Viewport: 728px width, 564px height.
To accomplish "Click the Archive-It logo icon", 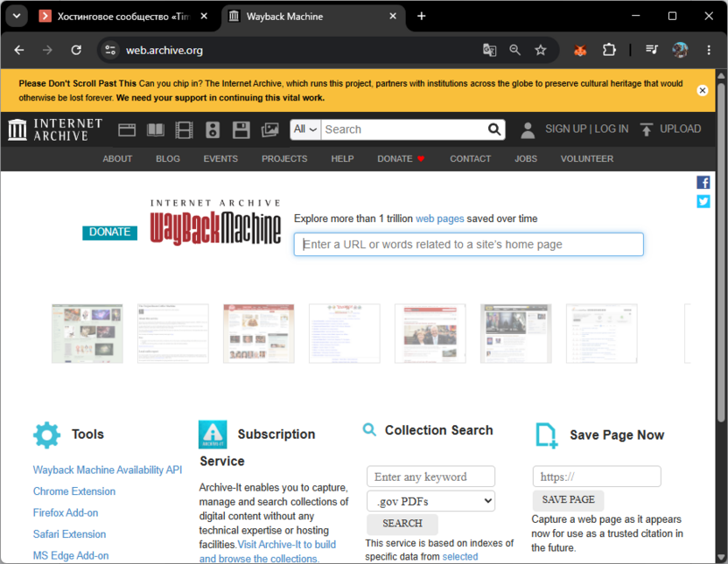I will click(x=213, y=435).
